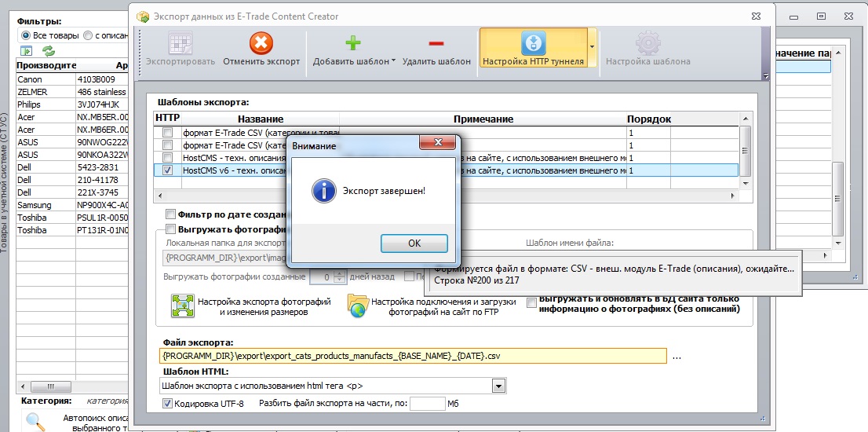Viewport: 868px width, 432px height.
Task: Toggle HTTP checkbox of first E-Trade CSV row
Action: click(x=168, y=133)
